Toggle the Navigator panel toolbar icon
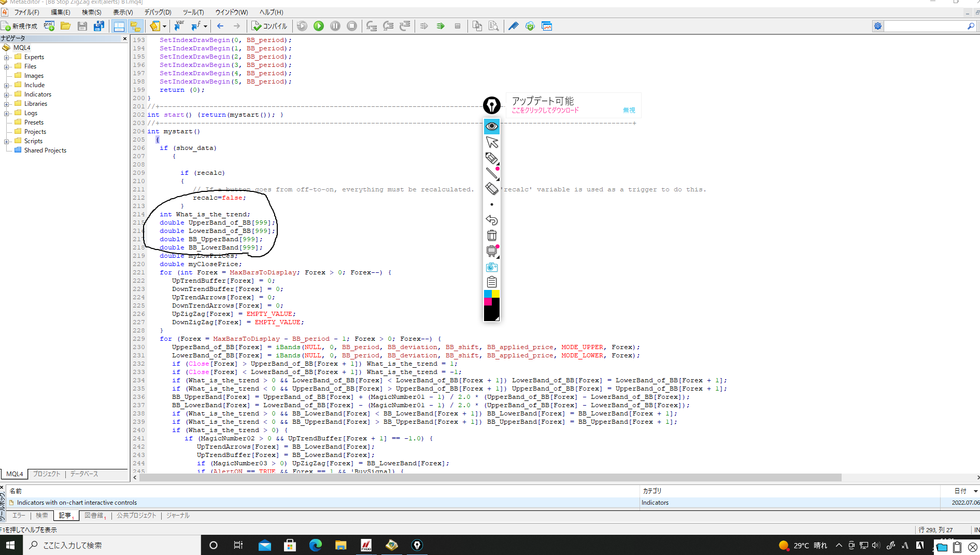Viewport: 980px width, 555px height. pos(119,26)
